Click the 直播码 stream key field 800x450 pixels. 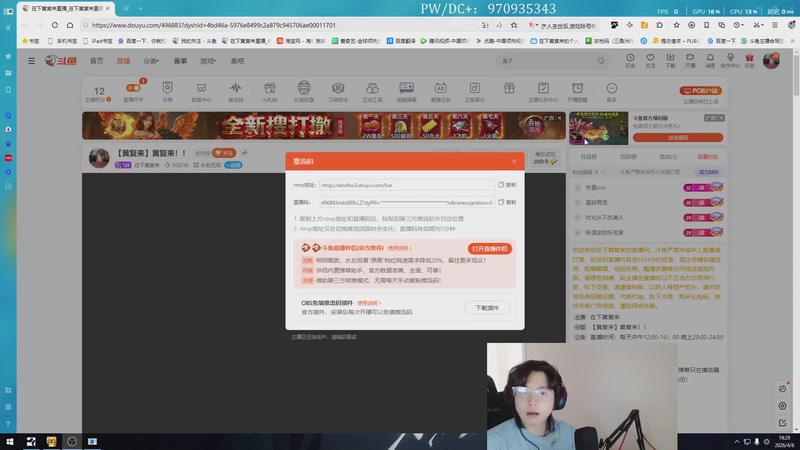point(407,202)
